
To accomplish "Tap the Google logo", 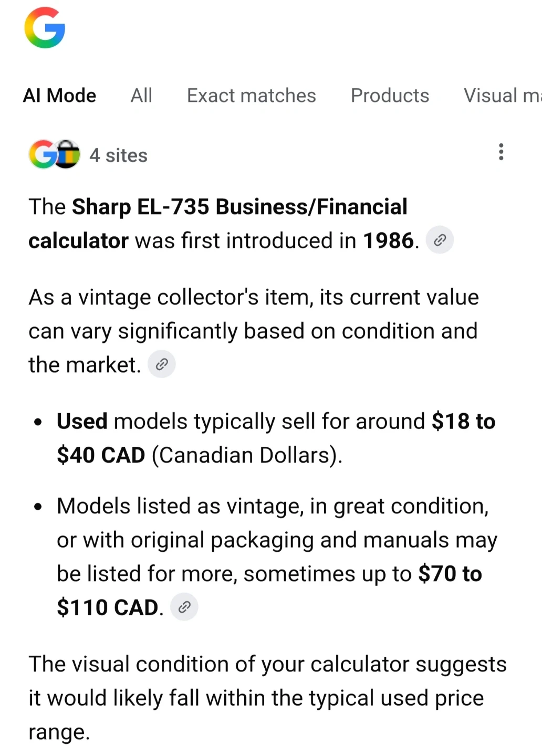I will [x=45, y=28].
